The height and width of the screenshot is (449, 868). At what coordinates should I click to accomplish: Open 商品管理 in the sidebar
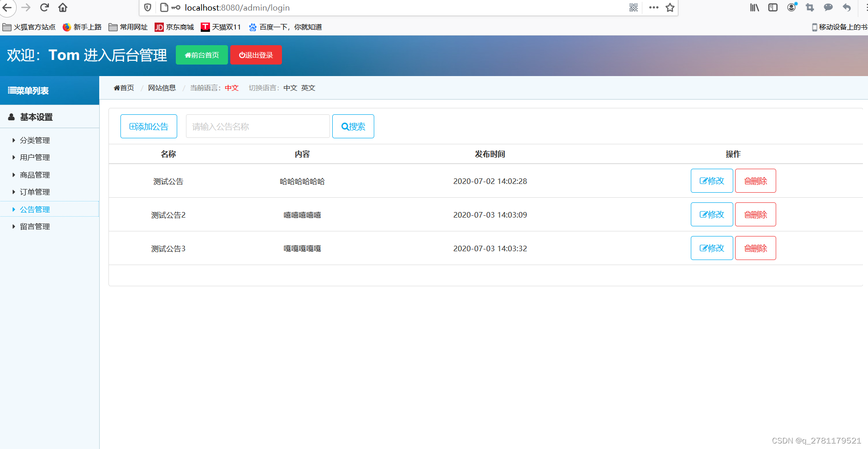[x=35, y=175]
